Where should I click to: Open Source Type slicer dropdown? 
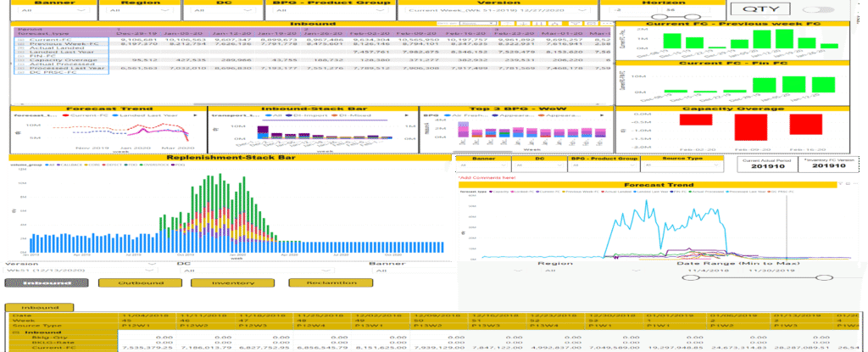pos(682,165)
